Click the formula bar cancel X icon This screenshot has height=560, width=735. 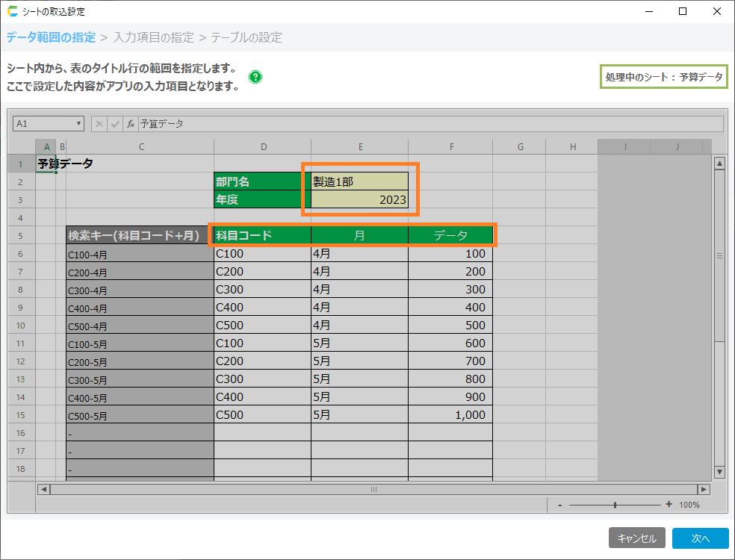[100, 124]
